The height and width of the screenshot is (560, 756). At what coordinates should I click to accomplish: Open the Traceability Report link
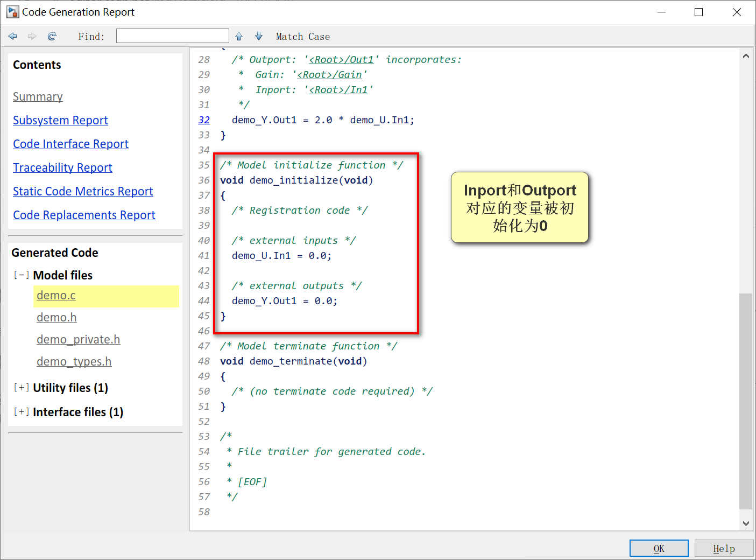[62, 168]
